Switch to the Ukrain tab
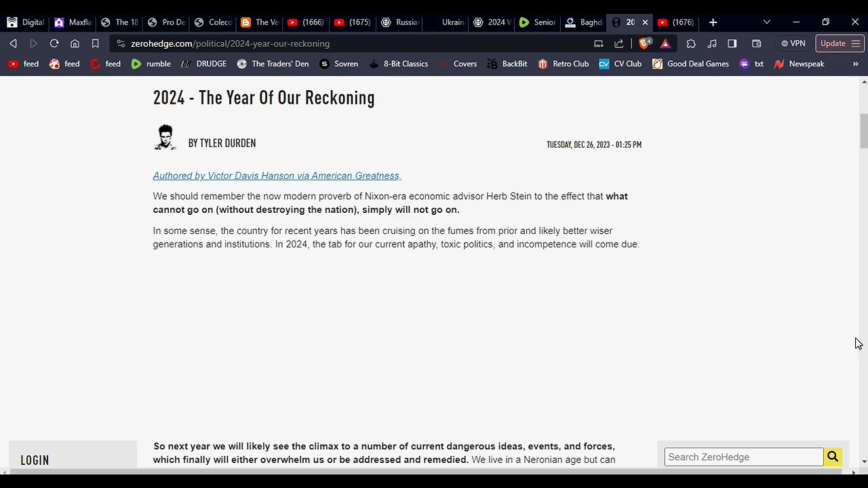 pyautogui.click(x=447, y=22)
